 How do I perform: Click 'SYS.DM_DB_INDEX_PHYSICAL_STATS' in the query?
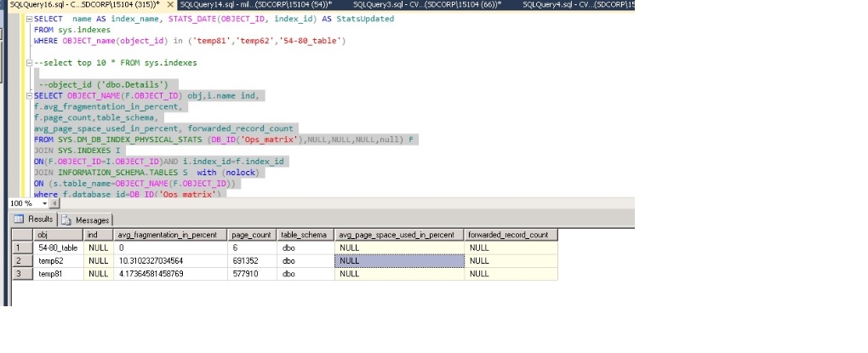click(130, 140)
